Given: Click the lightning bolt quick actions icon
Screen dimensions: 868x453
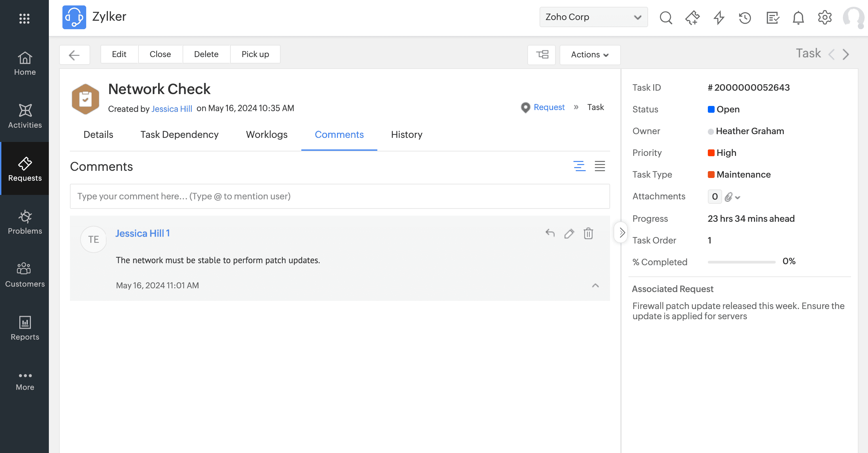Looking at the screenshot, I should click(x=719, y=18).
